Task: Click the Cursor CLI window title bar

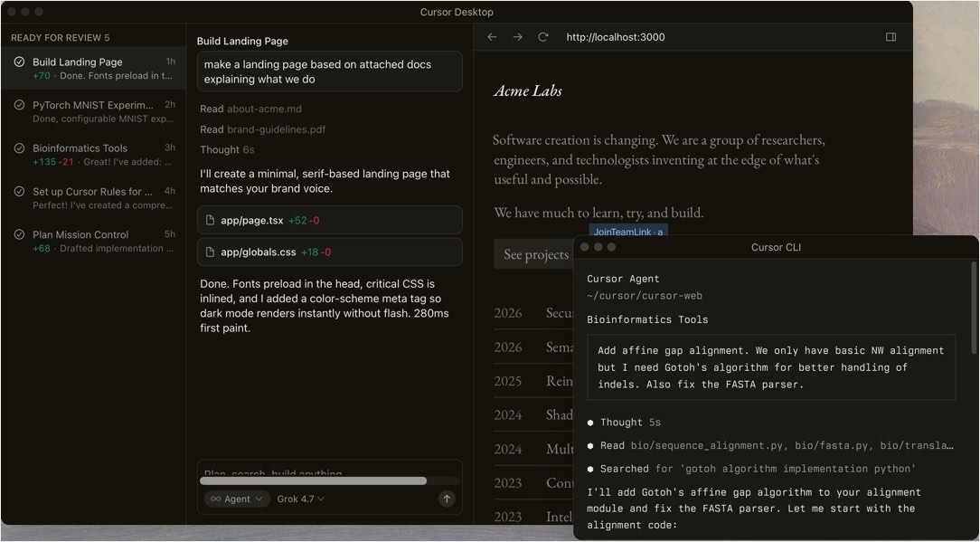Action: [776, 247]
